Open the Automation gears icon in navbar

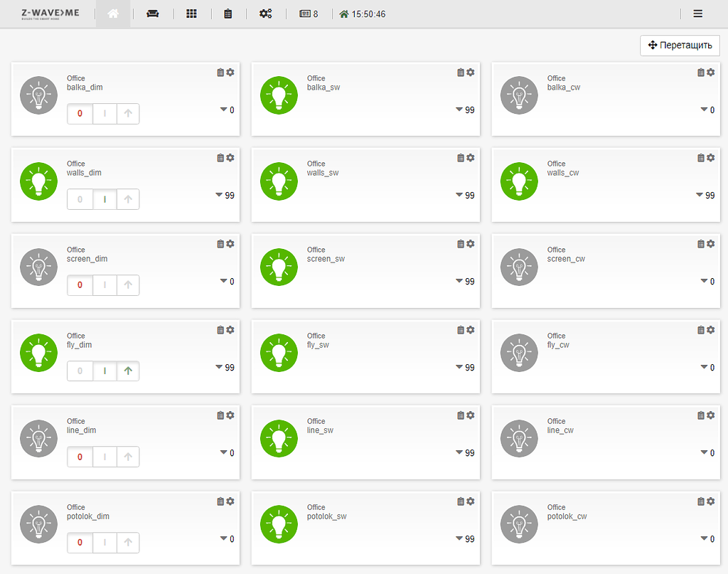[x=266, y=14]
